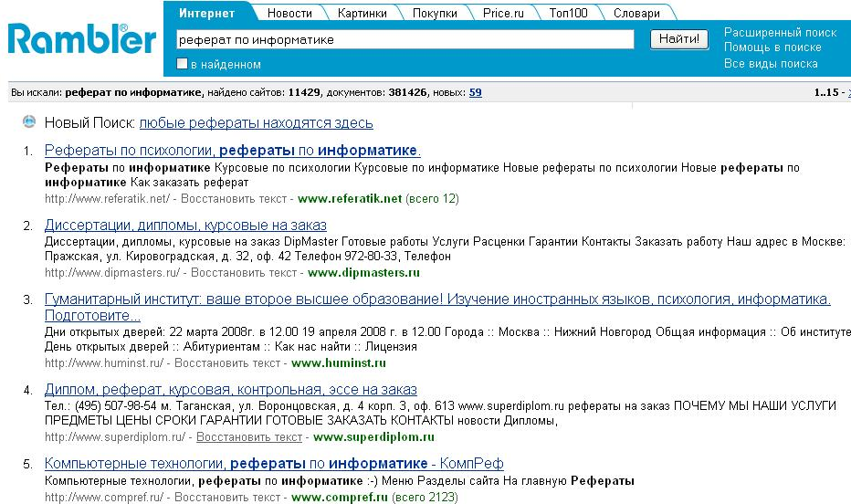Image resolution: width=851 pixels, height=504 pixels.
Task: Open result 'Диссертации, дипломы, курсовые на заказ'
Action: [x=185, y=225]
